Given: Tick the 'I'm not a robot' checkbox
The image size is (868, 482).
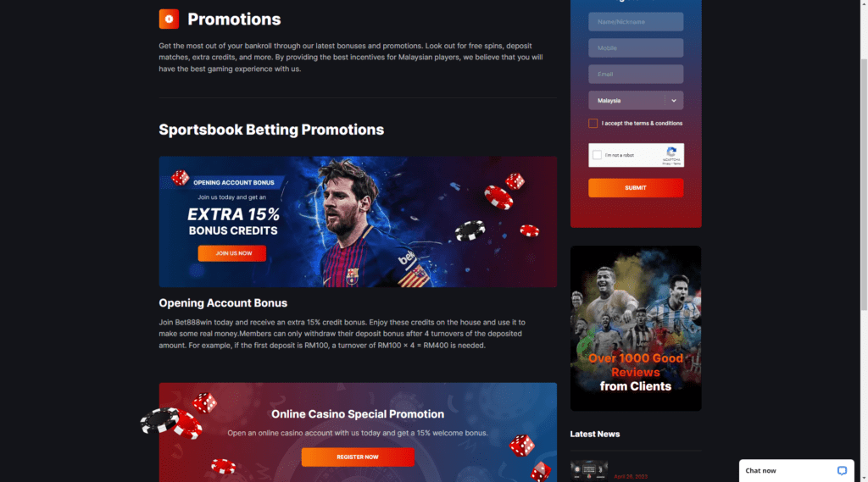Looking at the screenshot, I should (597, 155).
